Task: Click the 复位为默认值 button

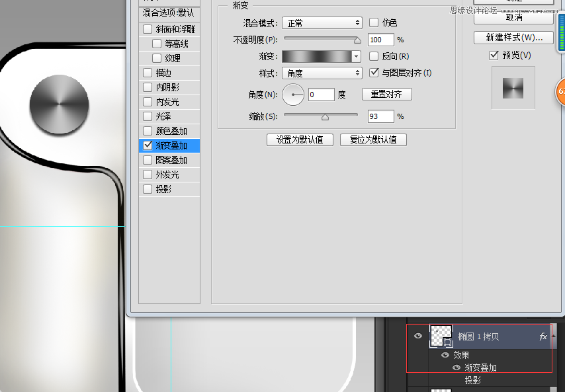Action: click(373, 139)
